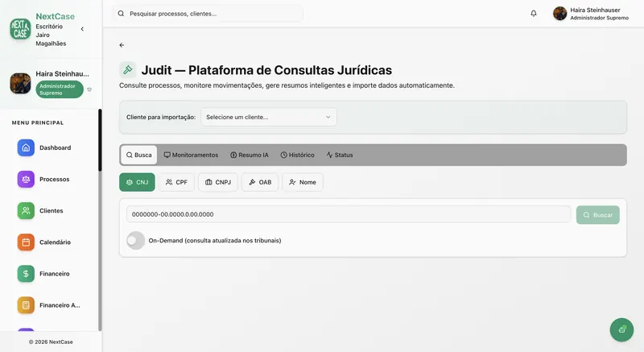Click the NextCase logo icon
This screenshot has height=352, width=644.
pyautogui.click(x=20, y=29)
